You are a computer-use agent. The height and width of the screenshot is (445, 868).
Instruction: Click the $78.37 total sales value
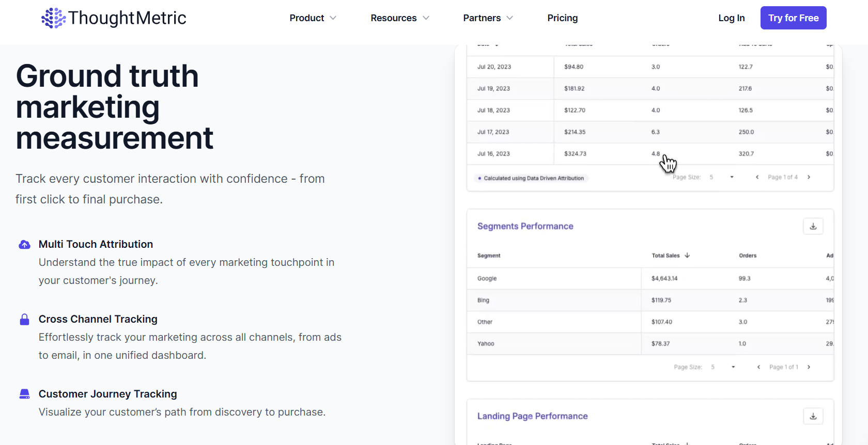click(x=660, y=343)
